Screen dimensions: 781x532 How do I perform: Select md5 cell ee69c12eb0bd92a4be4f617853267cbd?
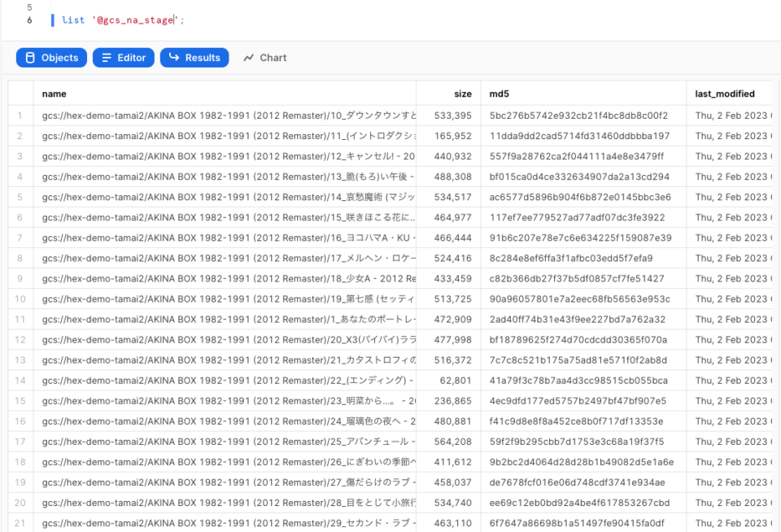[x=583, y=503]
